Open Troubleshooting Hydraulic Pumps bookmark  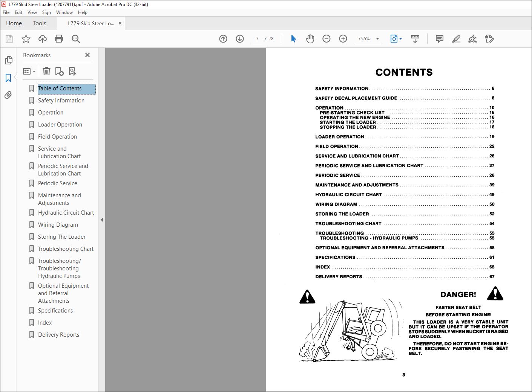click(x=59, y=268)
